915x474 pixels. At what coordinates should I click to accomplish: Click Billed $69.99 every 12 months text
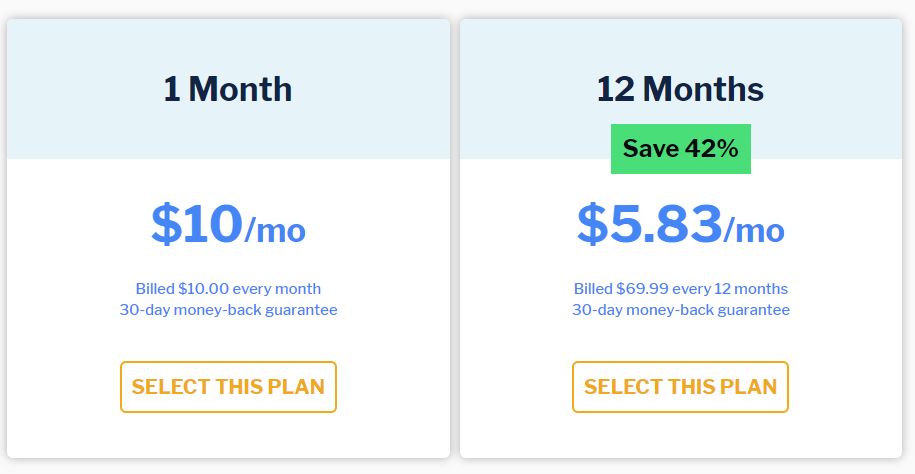[x=680, y=288]
